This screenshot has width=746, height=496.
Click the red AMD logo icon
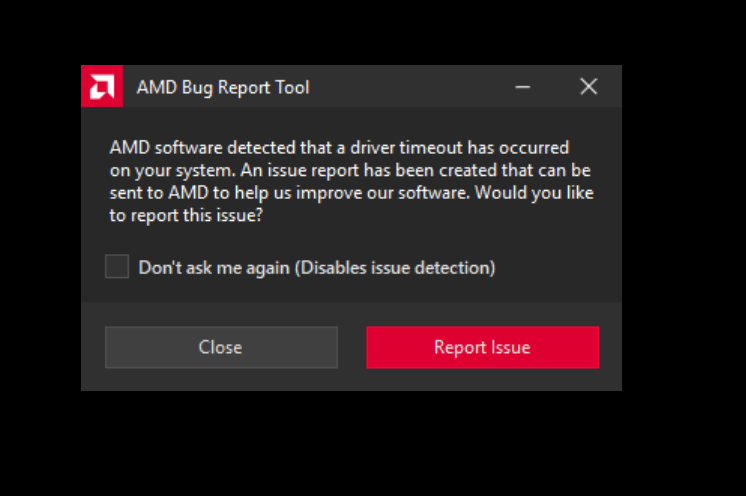pos(102,86)
